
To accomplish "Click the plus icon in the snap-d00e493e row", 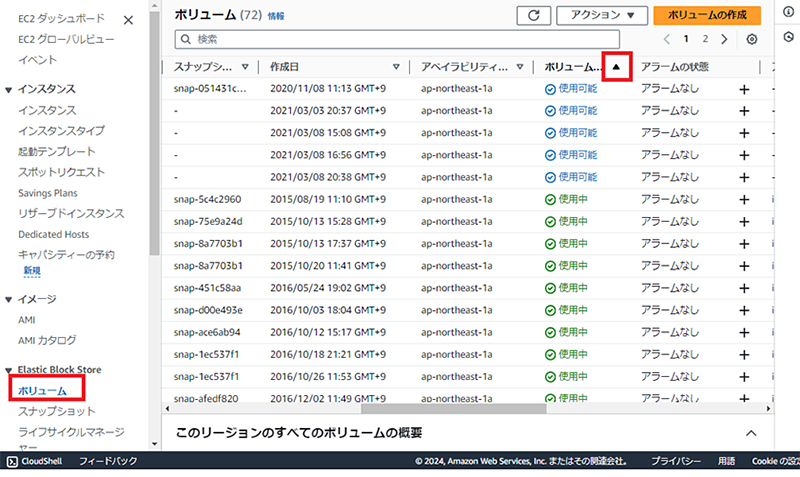I will coord(744,311).
